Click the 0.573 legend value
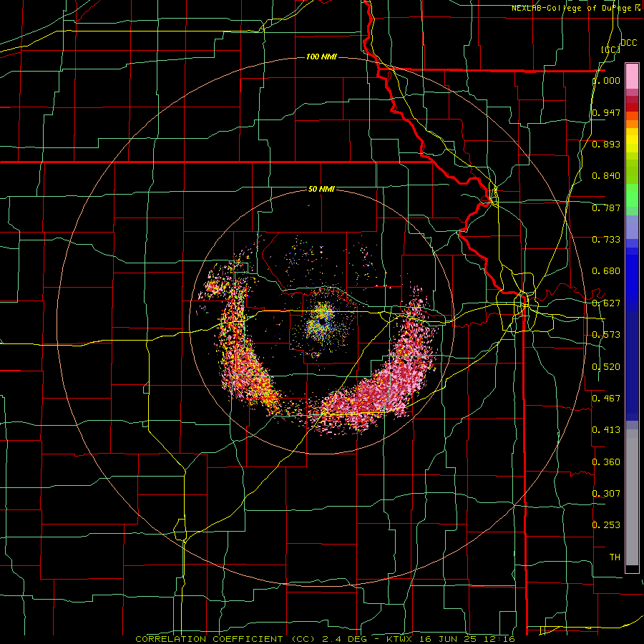Screen dimensions: 644x644 pyautogui.click(x=606, y=335)
